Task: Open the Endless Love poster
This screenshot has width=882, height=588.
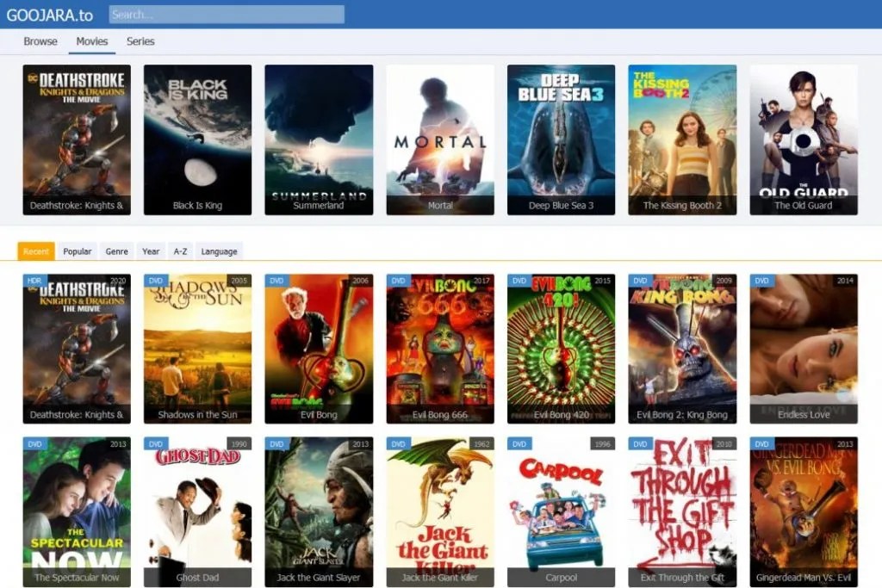Action: 804,349
